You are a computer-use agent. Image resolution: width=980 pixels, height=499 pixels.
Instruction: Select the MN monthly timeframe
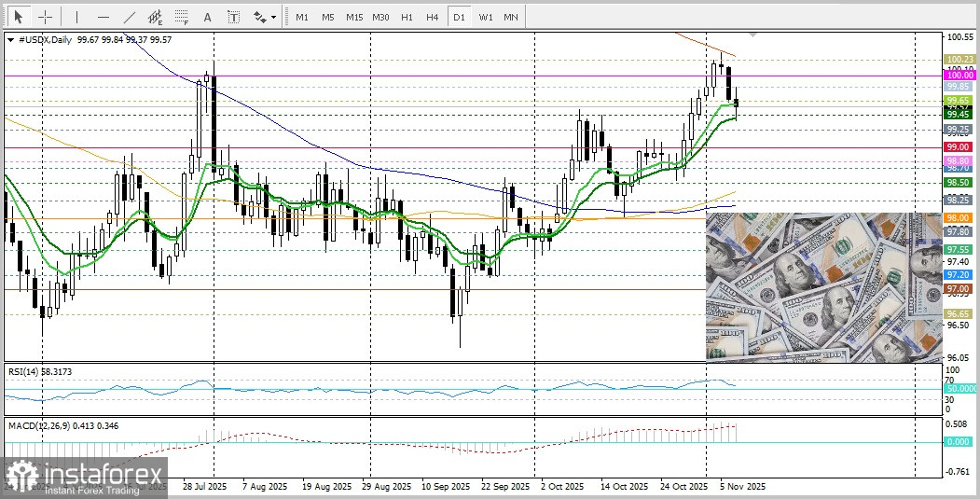[511, 17]
